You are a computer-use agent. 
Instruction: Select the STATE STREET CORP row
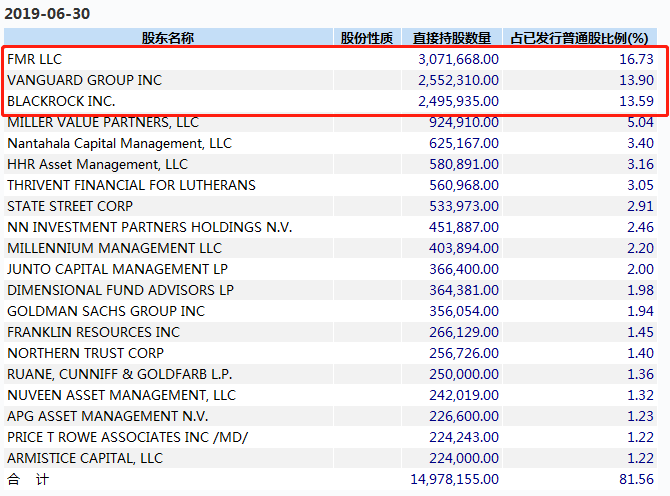[69, 206]
